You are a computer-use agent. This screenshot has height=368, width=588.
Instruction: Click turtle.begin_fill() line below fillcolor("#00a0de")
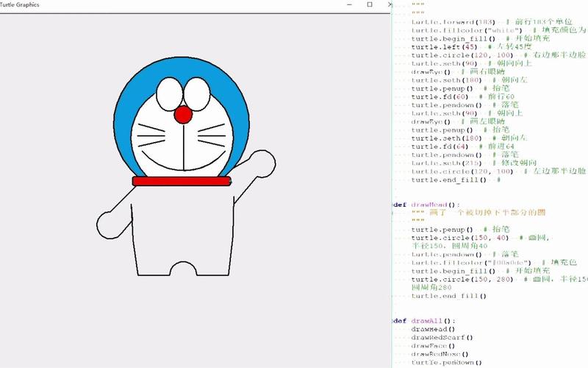(481, 270)
